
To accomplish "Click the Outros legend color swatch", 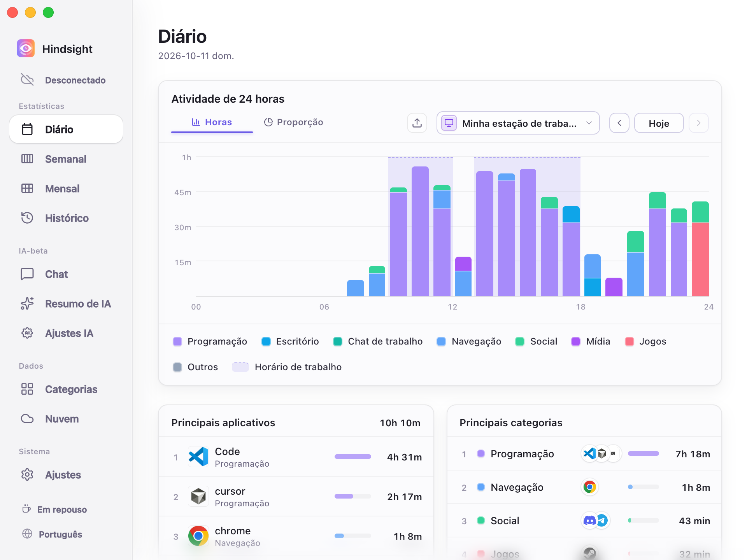I will 177,367.
